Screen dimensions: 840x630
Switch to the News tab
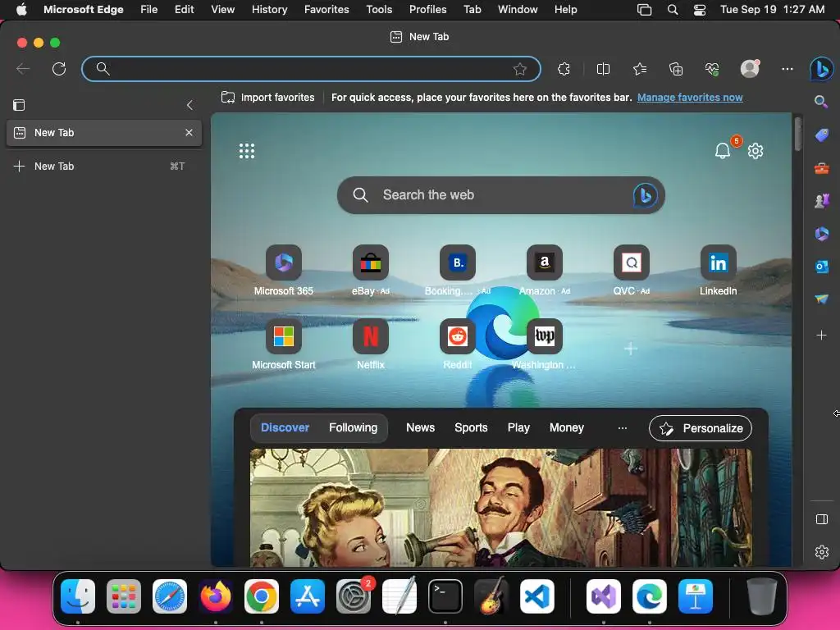pos(421,427)
